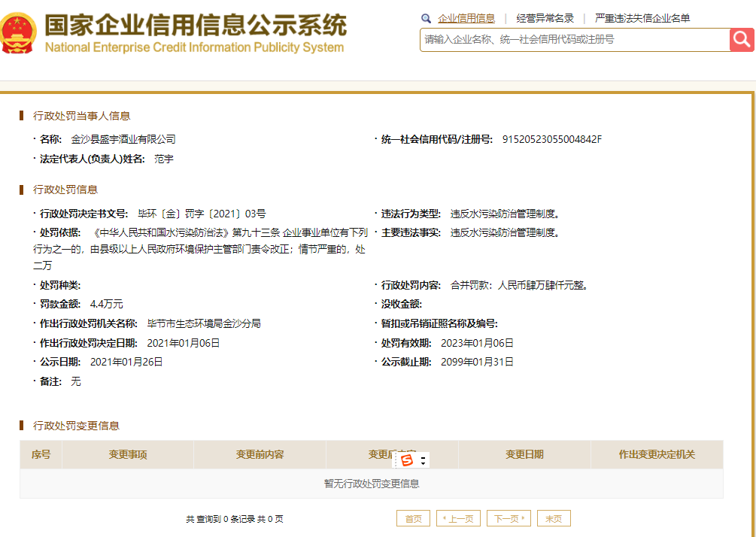756x537 pixels.
Task: Click publication end date 2099年01月31日
Action: pyautogui.click(x=477, y=362)
